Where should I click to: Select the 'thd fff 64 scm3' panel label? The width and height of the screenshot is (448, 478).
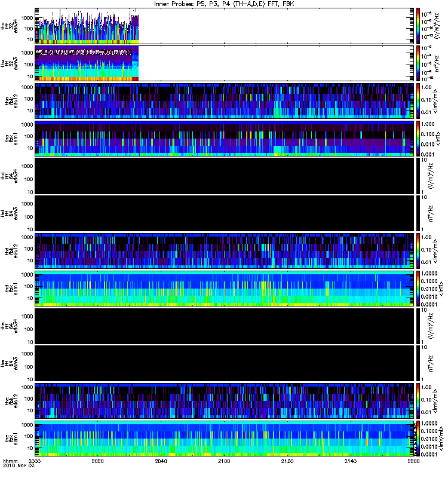(10, 213)
